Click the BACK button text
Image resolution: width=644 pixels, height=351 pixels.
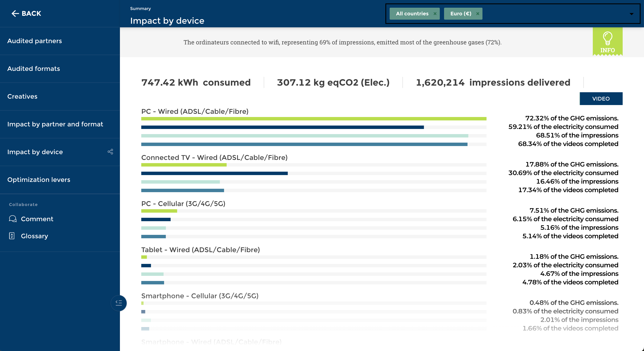(x=31, y=13)
